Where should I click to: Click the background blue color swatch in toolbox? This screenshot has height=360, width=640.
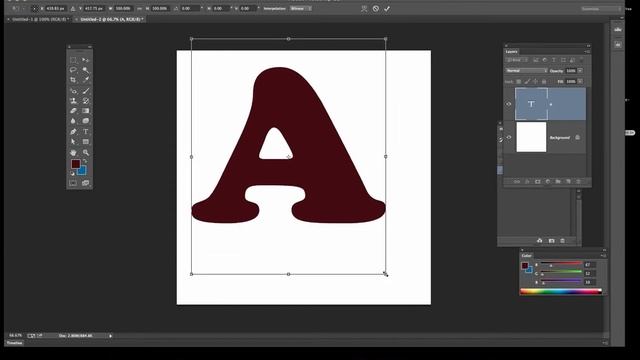[83, 171]
